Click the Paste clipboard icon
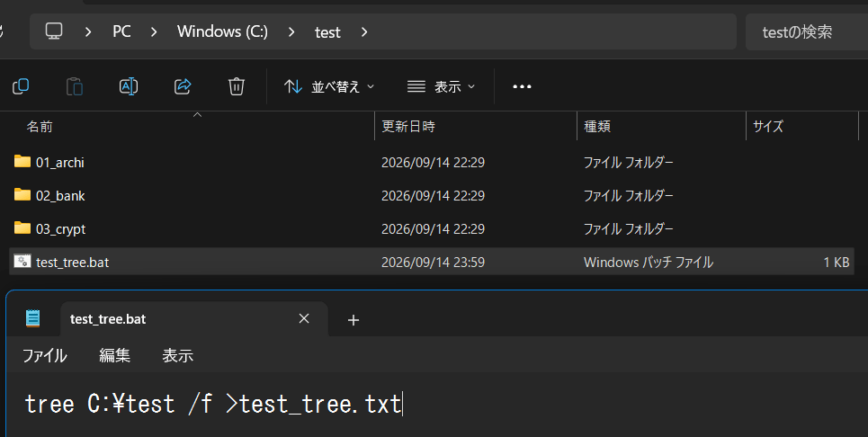Screen dimensions: 868x437 74,86
